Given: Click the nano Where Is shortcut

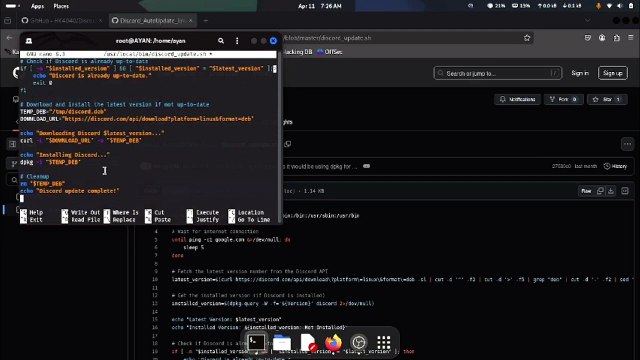Looking at the screenshot, I should 122,213.
